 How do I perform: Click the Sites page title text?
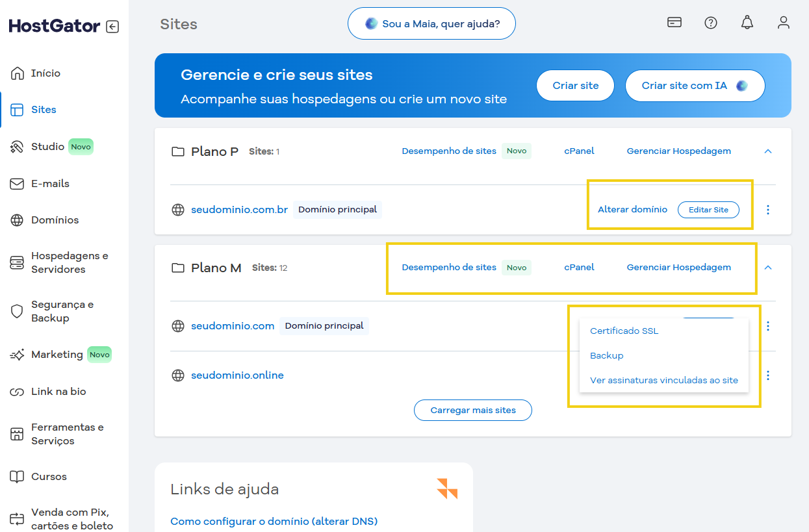tap(179, 25)
